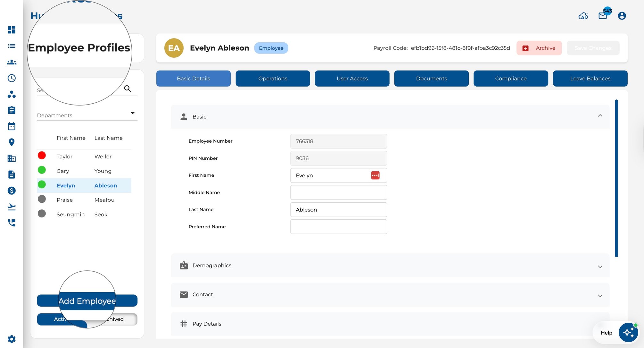
Task: Click the dollar payroll sidebar icon
Action: pos(12,191)
